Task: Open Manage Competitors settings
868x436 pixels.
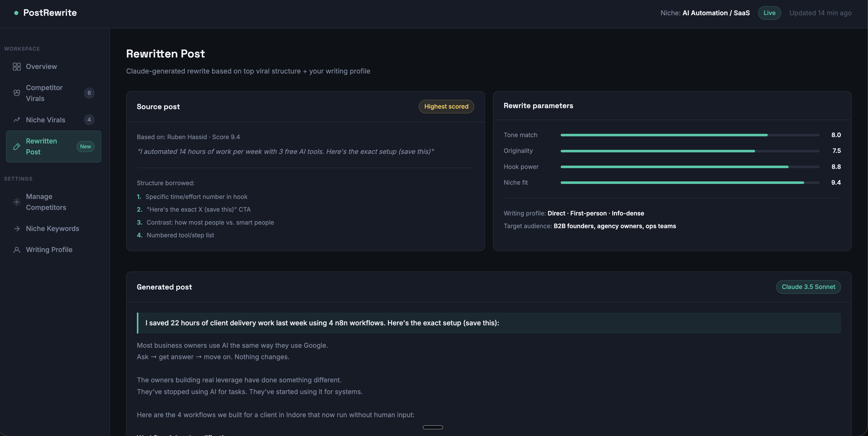Action: [x=54, y=202]
